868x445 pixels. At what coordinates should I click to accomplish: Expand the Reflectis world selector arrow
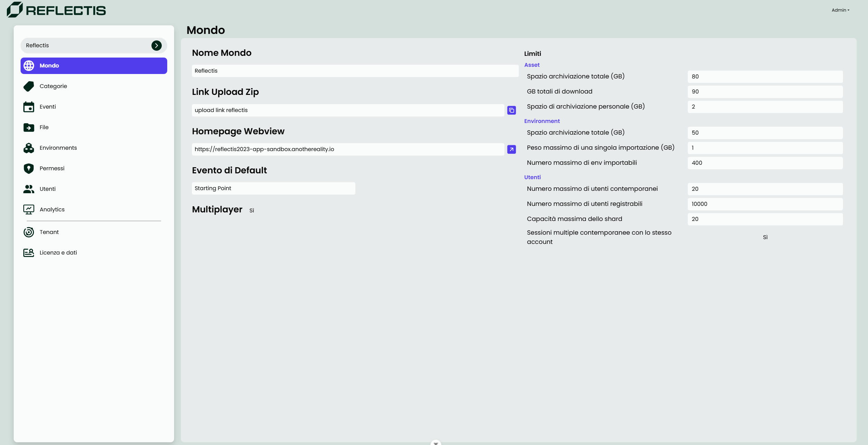click(157, 46)
